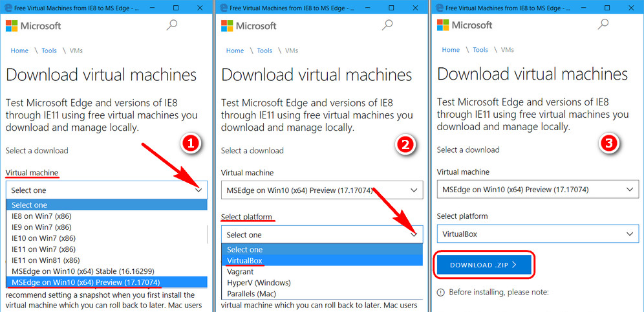The width and height of the screenshot is (644, 312).
Task: Choose IE11 on Win81 (x86) option
Action: 107,260
